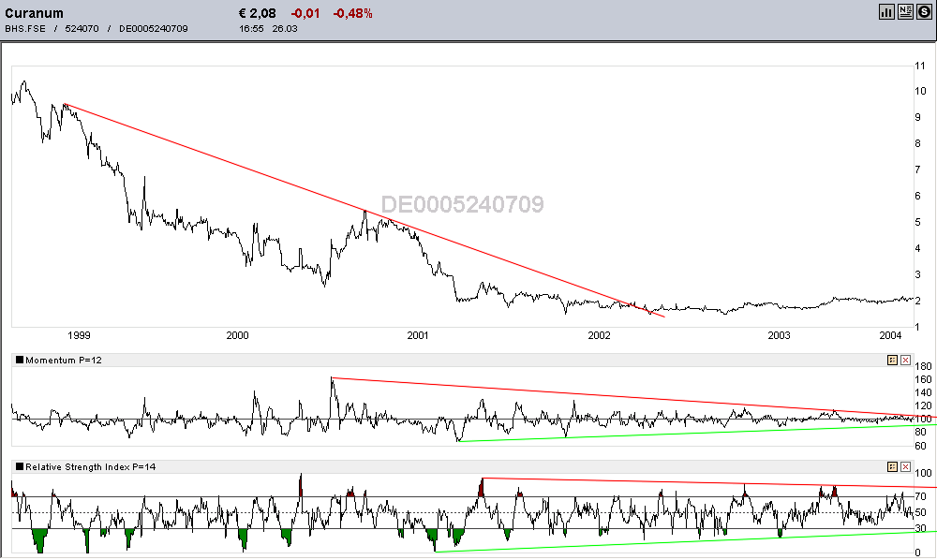Open Momentum indicator settings icon
This screenshot has height=560, width=937.
tap(892, 360)
